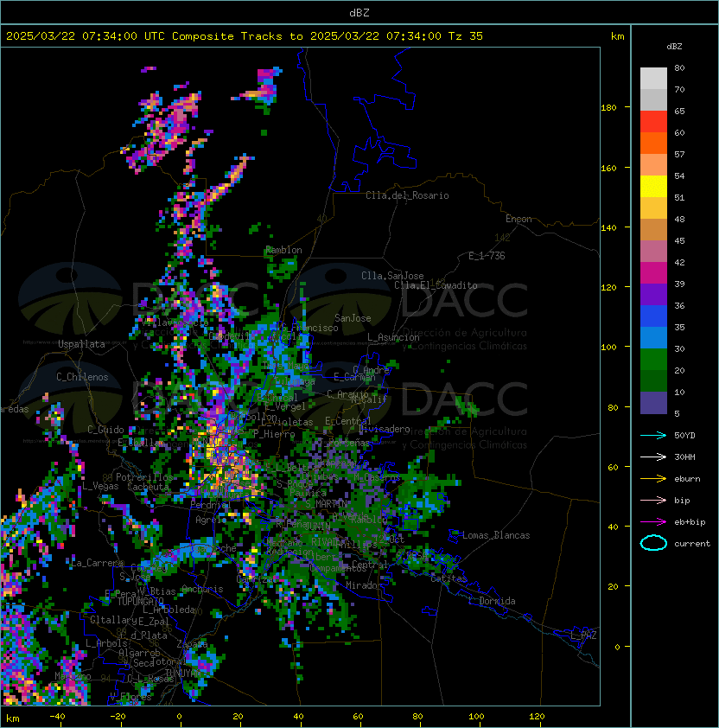Screen dimensions: 719x728
Task: Click the 60 km tick on horizontal axis
Action: 358,717
